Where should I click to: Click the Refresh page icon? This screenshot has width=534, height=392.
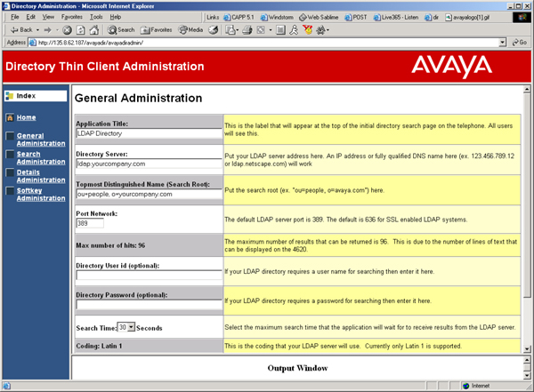point(81,30)
